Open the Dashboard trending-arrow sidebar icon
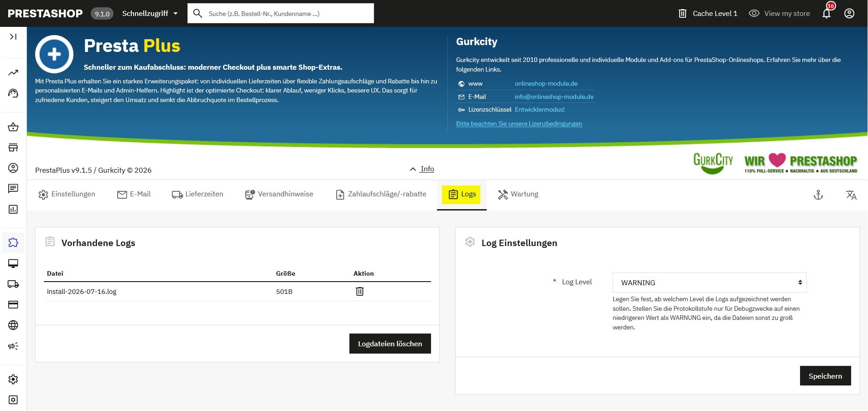The height and width of the screenshot is (411, 868). point(13,72)
